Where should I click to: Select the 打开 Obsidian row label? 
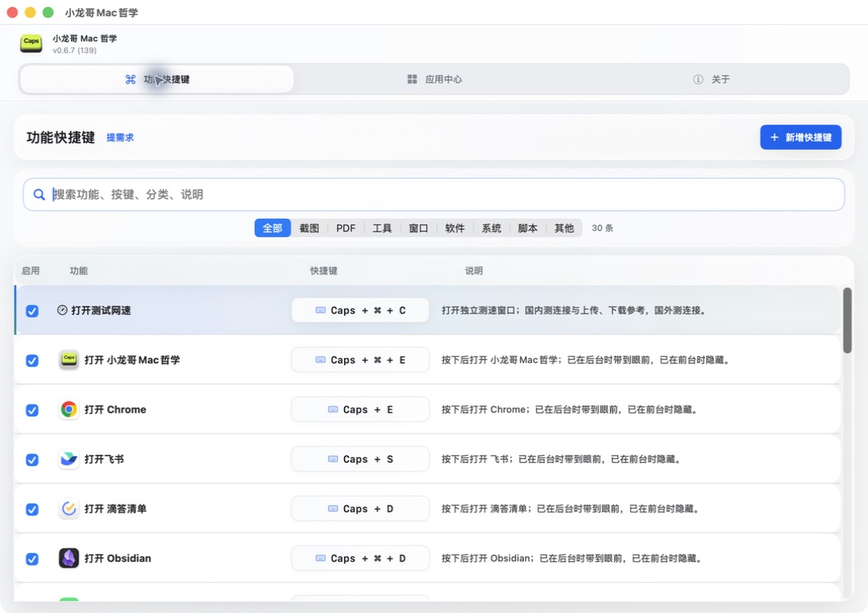117,558
